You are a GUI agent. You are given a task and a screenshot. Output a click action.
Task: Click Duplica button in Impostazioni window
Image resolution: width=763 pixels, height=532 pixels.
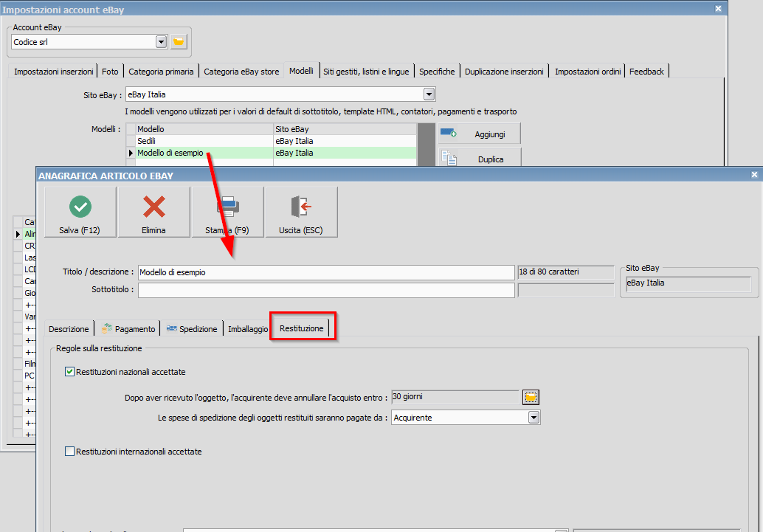tap(480, 159)
